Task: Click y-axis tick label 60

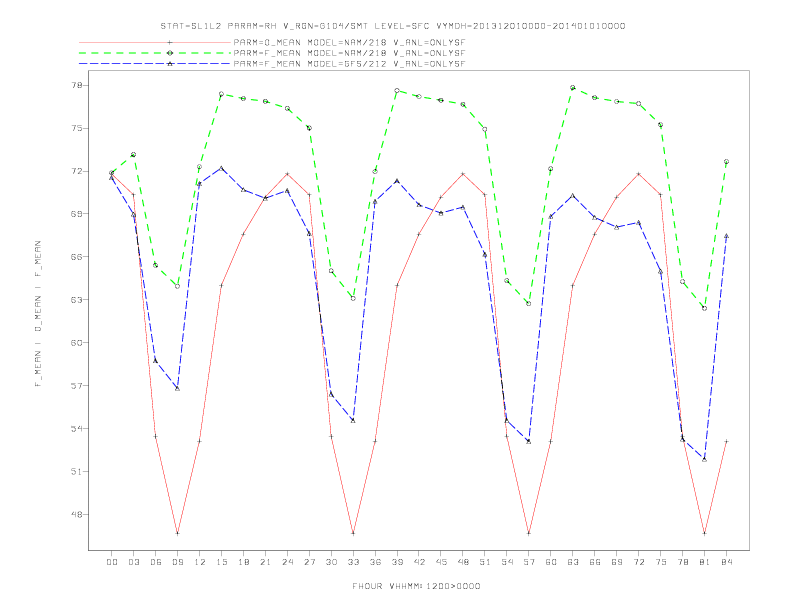Action: pos(77,342)
